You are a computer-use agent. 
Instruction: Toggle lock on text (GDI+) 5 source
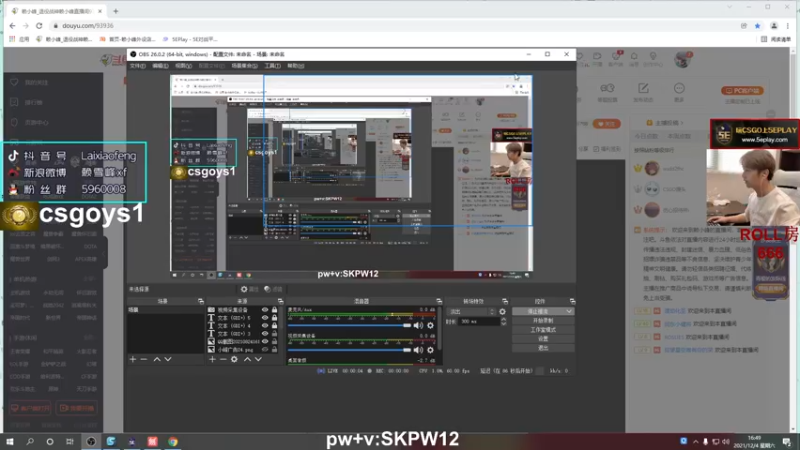click(274, 318)
